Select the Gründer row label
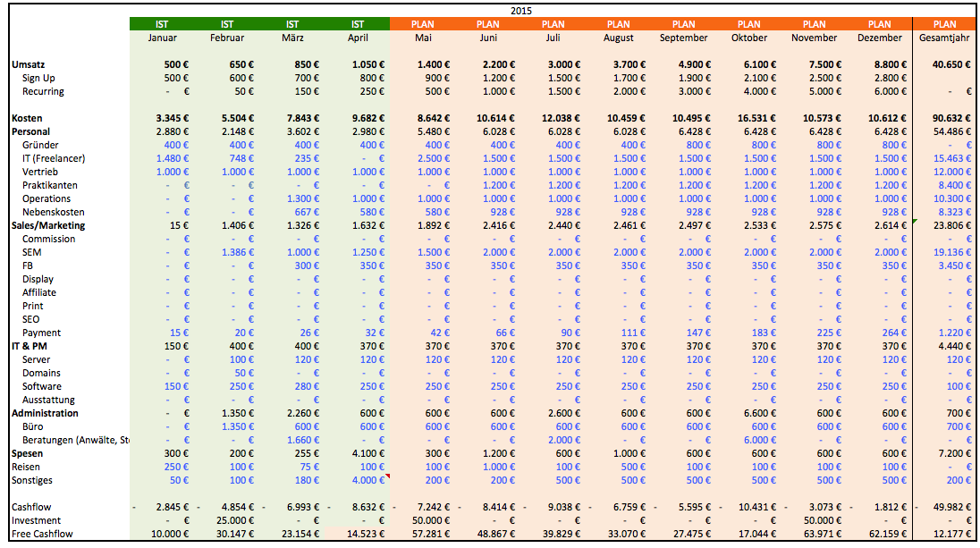Screen dimensions: 980x548 pyautogui.click(x=40, y=145)
